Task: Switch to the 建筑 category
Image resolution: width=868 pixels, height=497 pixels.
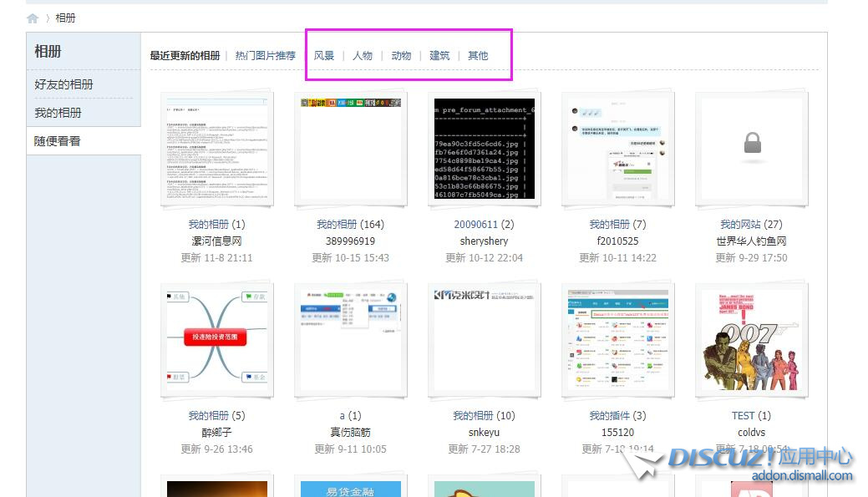Action: 439,56
